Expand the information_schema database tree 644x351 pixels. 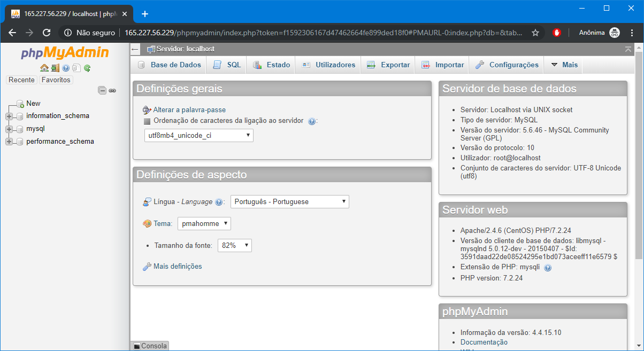tap(9, 116)
